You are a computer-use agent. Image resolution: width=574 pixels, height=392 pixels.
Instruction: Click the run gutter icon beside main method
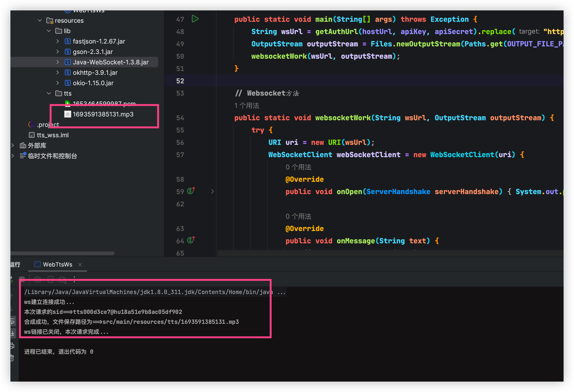pos(195,19)
